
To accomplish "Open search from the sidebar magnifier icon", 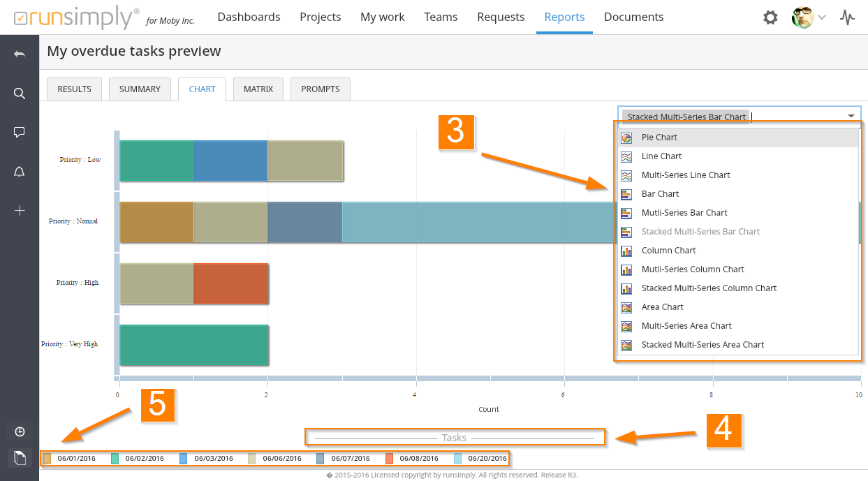I will (20, 94).
